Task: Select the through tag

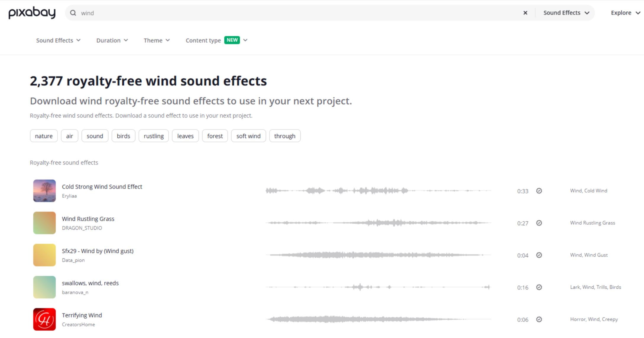Action: (x=285, y=136)
